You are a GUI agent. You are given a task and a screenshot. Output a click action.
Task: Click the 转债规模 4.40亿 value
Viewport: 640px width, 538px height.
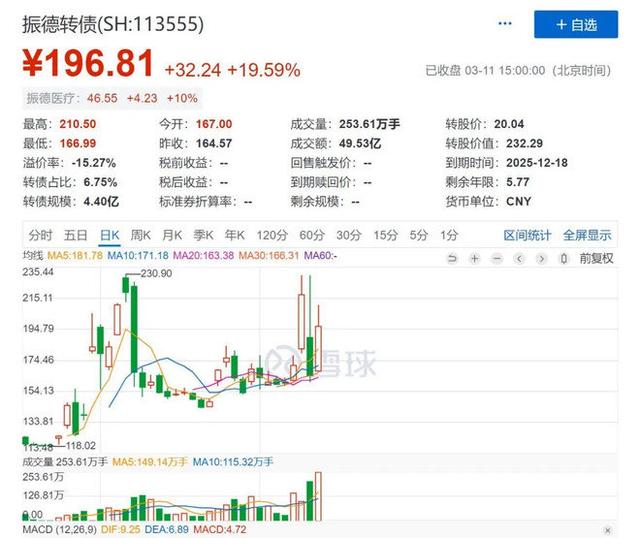click(101, 202)
